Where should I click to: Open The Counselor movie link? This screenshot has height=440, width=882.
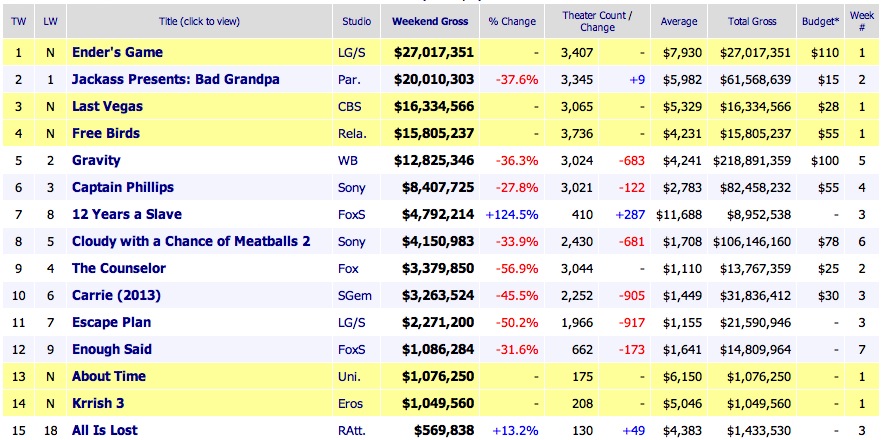click(x=119, y=268)
